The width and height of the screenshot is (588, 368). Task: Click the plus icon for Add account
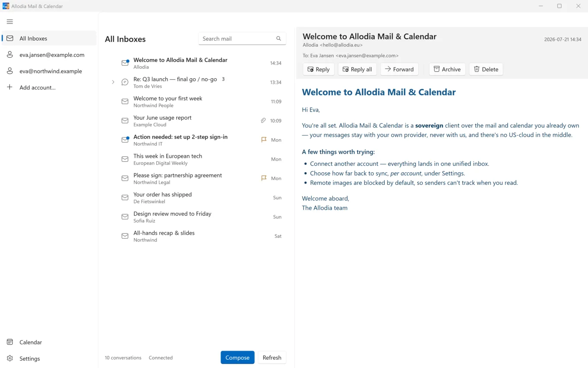(10, 87)
